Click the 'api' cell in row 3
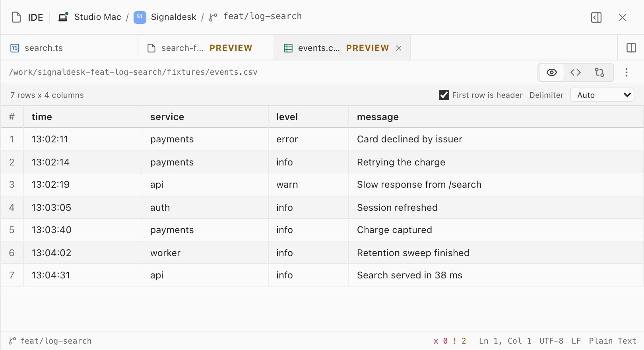Image resolution: width=644 pixels, height=350 pixels. [205, 185]
